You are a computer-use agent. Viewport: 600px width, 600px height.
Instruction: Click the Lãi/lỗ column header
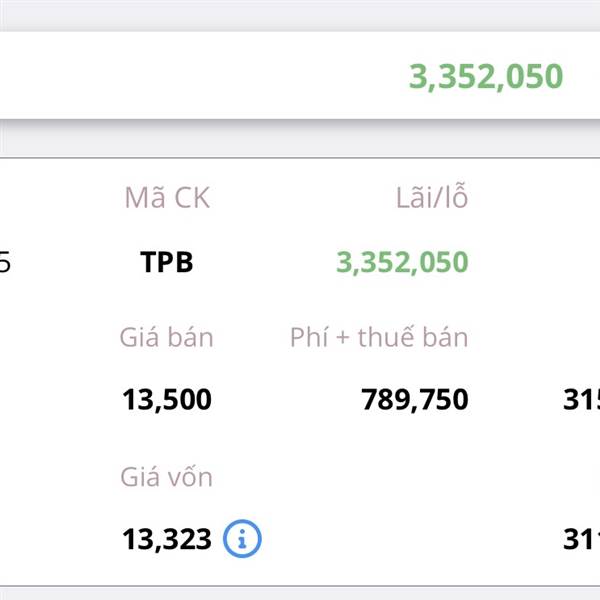[x=432, y=196]
